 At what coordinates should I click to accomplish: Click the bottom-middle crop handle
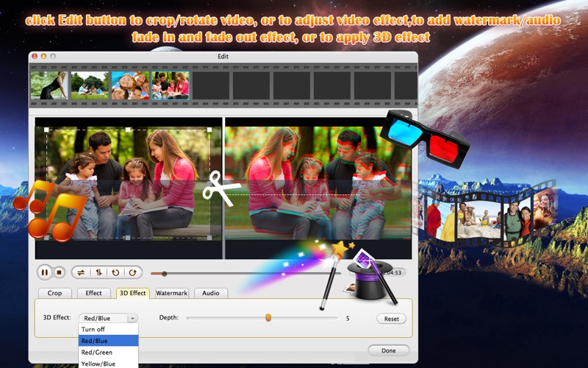tap(128, 238)
